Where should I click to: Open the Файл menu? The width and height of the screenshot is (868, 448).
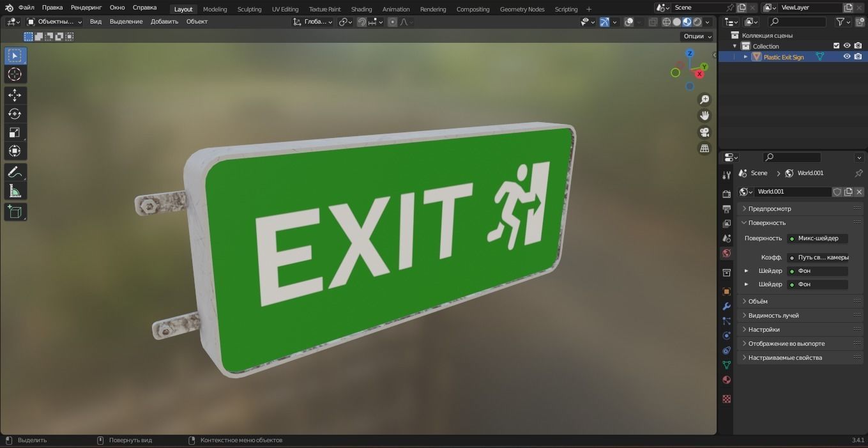coord(27,8)
